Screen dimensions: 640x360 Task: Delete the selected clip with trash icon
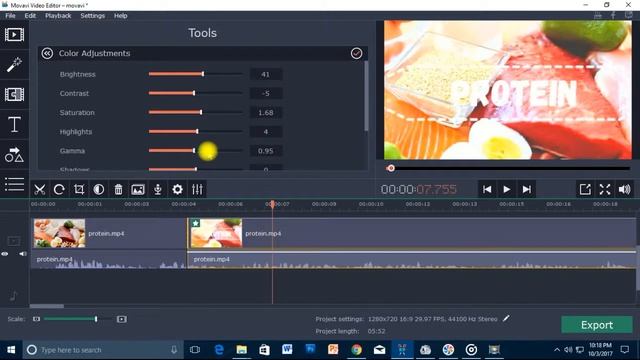pyautogui.click(x=118, y=189)
